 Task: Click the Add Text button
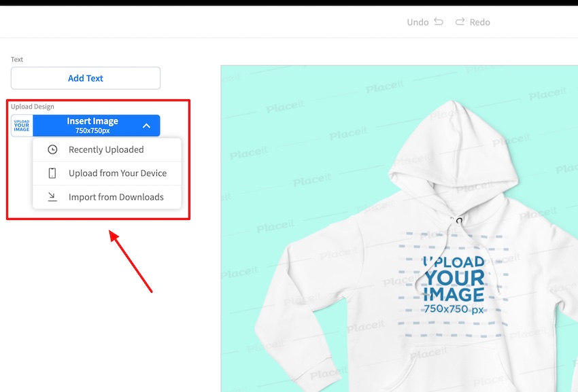(x=86, y=78)
